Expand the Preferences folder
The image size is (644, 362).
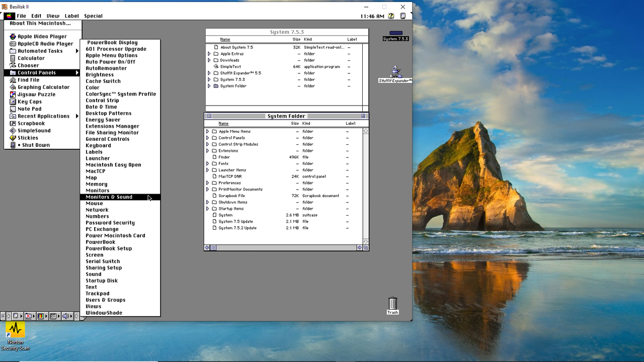207,183
